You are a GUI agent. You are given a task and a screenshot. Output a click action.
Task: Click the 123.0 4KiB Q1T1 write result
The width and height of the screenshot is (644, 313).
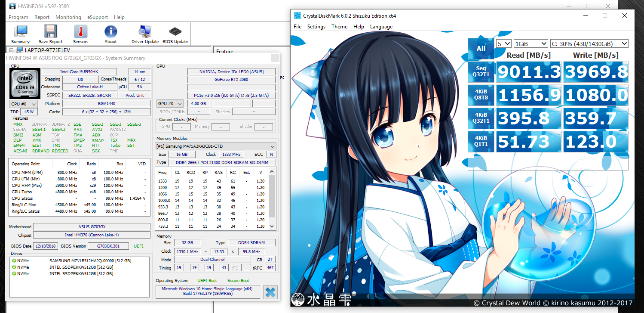click(x=596, y=142)
